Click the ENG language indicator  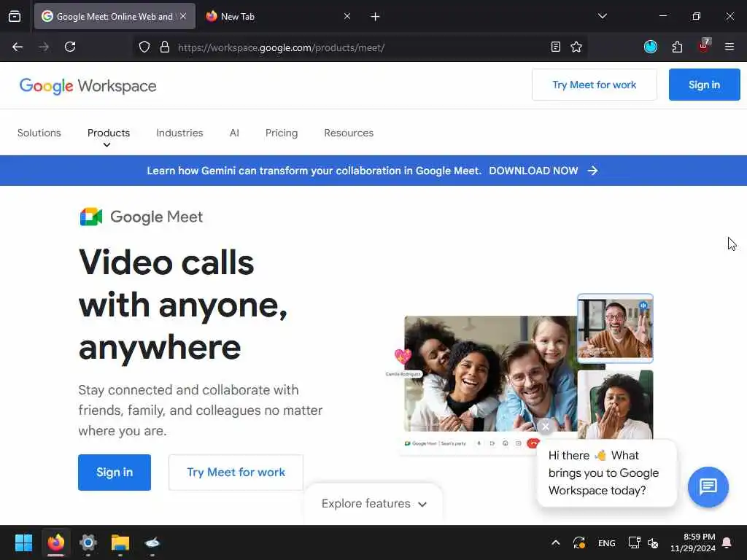(606, 543)
